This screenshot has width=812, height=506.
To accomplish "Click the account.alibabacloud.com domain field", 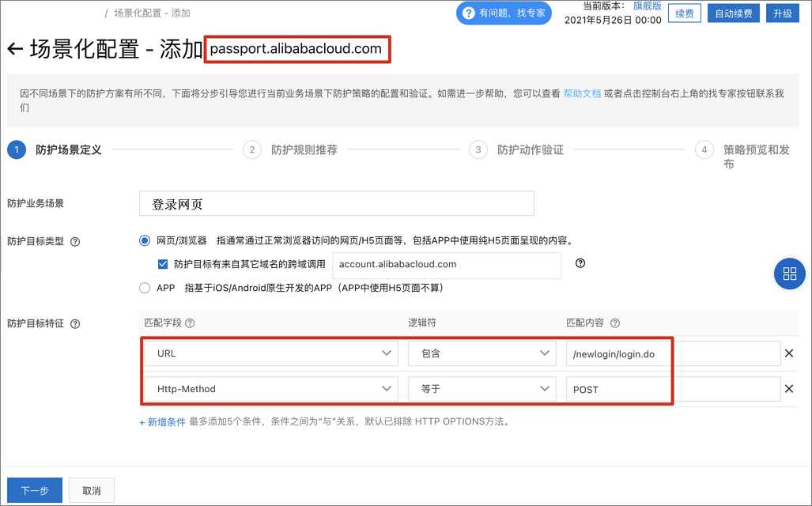I will click(447, 265).
